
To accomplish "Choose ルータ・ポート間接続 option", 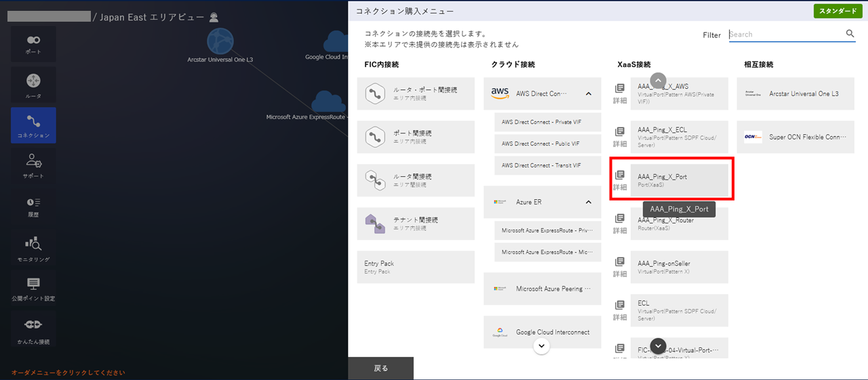I will (416, 93).
